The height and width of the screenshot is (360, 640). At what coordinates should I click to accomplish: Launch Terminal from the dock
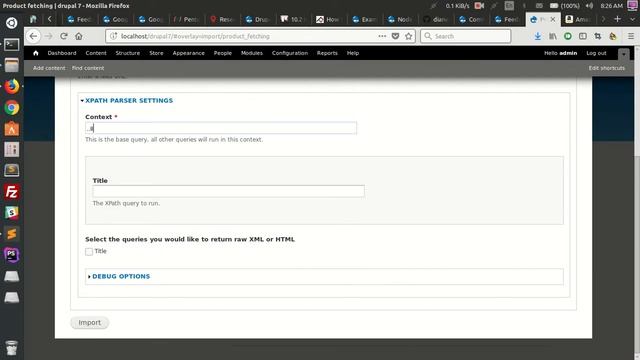click(x=11, y=44)
